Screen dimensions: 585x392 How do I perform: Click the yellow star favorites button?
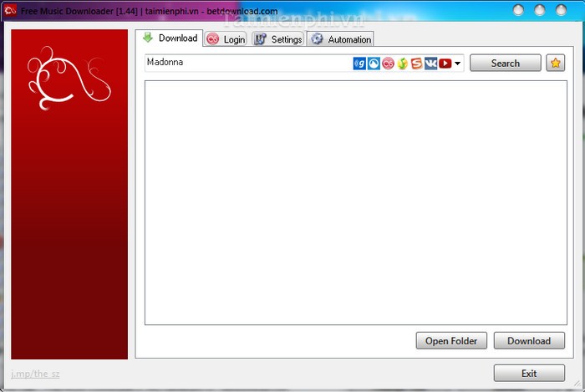tap(555, 63)
